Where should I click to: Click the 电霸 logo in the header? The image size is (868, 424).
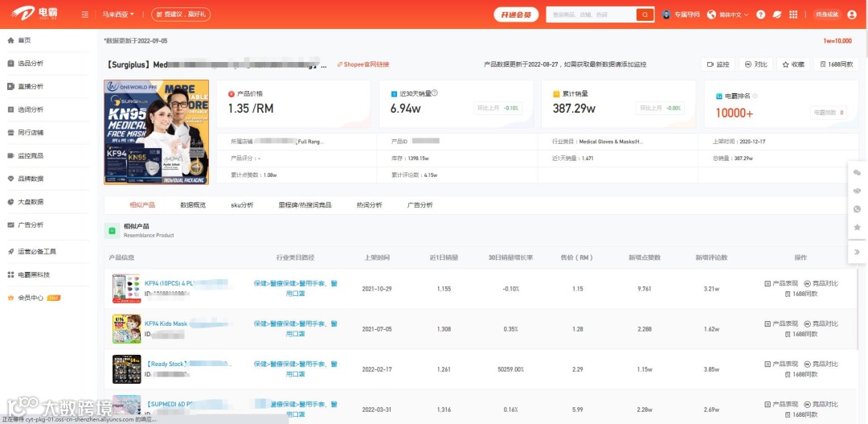coord(35,14)
